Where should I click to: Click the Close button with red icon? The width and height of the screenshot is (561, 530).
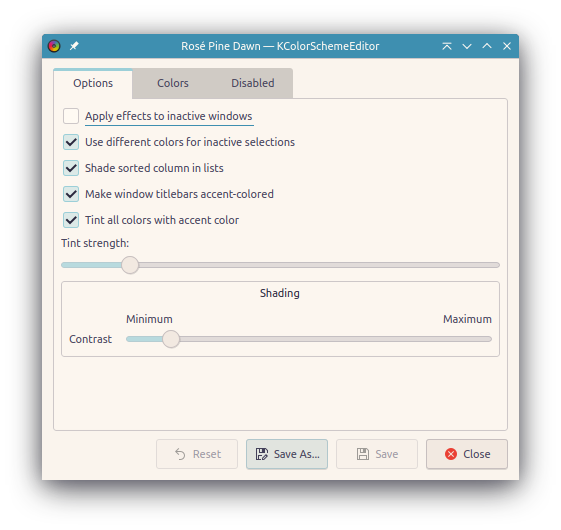467,454
